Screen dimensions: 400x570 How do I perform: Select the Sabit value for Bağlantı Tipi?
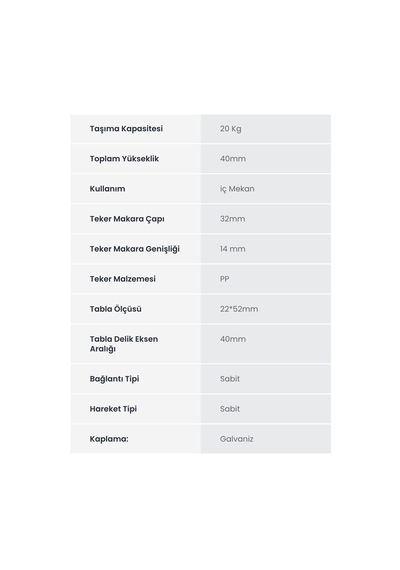(230, 379)
